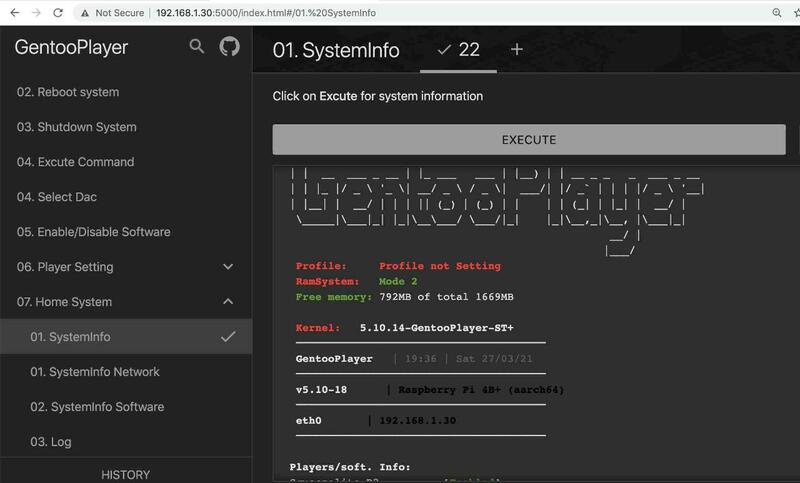This screenshot has height=483, width=800.
Task: Open 03. Shutdown System menu item
Action: pos(76,127)
